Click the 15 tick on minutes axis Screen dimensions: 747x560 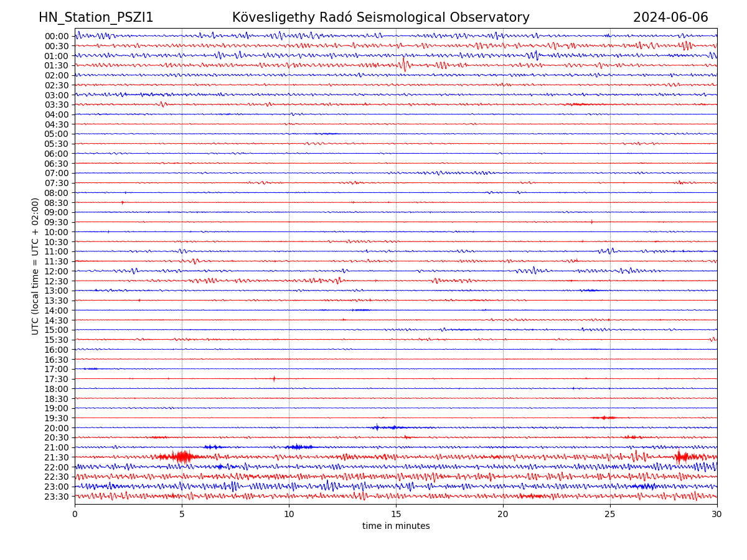396,515
